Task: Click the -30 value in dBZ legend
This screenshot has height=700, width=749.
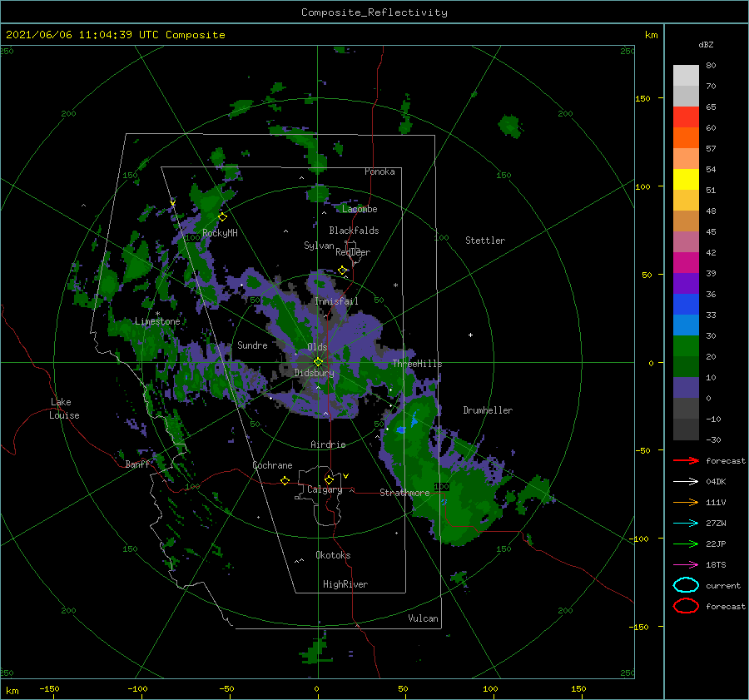Action: pyautogui.click(x=713, y=439)
